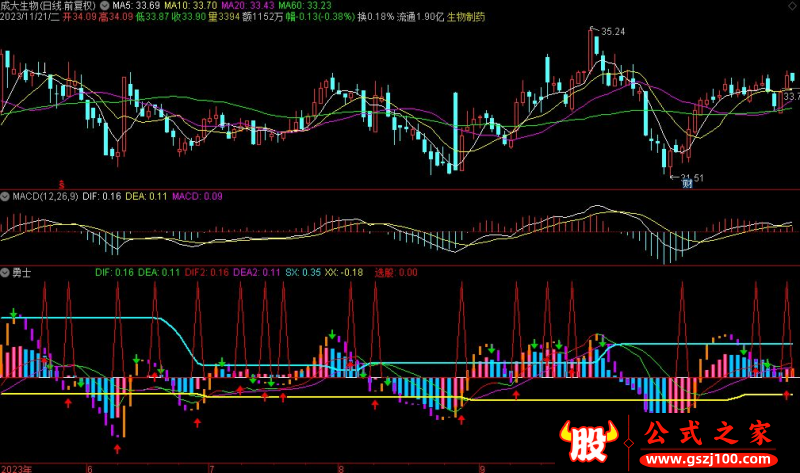
Task: Click the change value 幅-0.13(-0.38%)
Action: tap(320, 17)
